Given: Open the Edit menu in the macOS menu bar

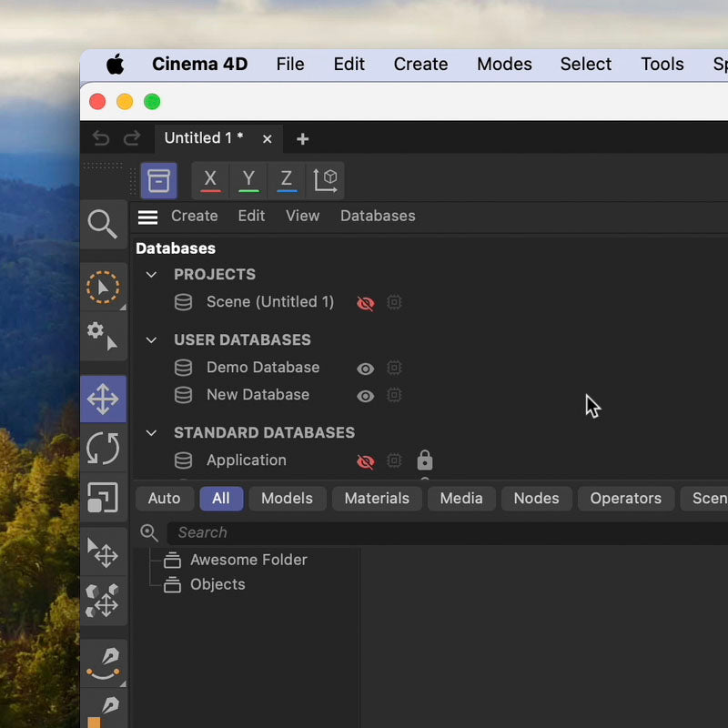Looking at the screenshot, I should [x=349, y=64].
